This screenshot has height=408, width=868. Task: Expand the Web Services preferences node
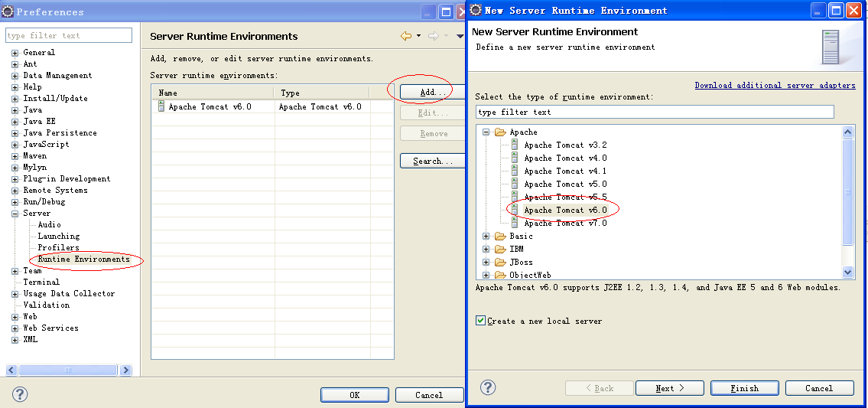[15, 328]
